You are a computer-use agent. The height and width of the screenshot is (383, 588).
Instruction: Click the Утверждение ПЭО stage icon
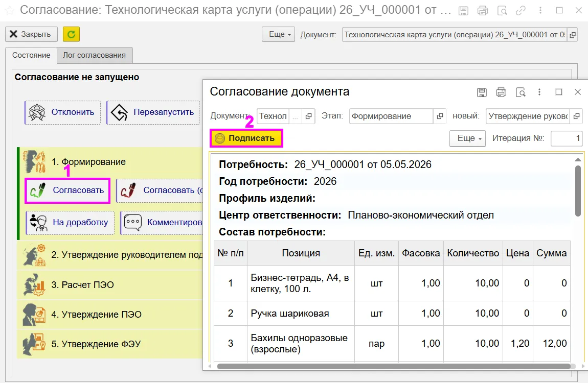click(34, 315)
